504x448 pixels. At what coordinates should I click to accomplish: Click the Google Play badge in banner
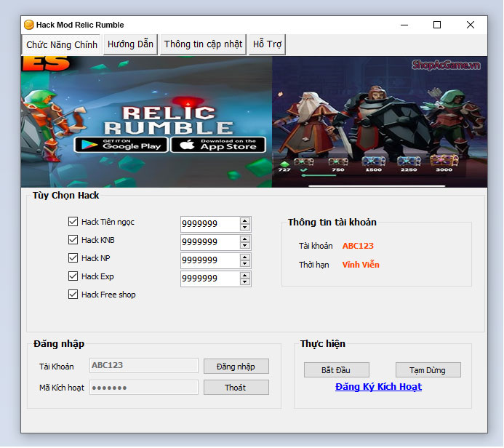click(121, 145)
